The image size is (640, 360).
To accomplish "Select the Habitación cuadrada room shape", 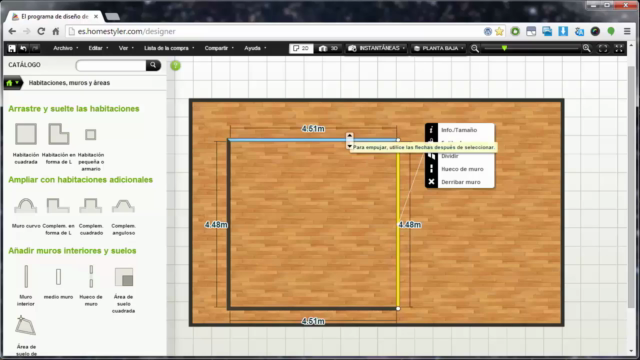I will pyautogui.click(x=26, y=134).
